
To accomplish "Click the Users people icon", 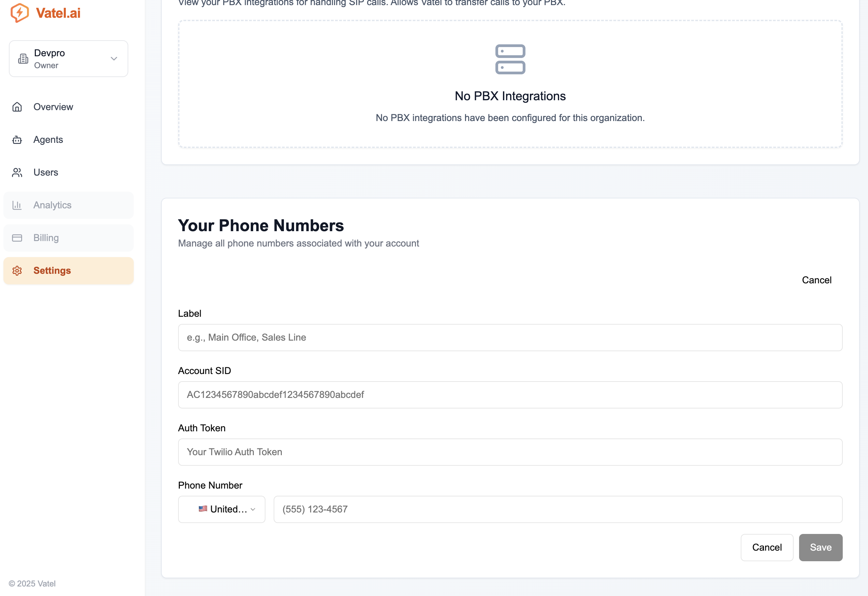I will 17,172.
